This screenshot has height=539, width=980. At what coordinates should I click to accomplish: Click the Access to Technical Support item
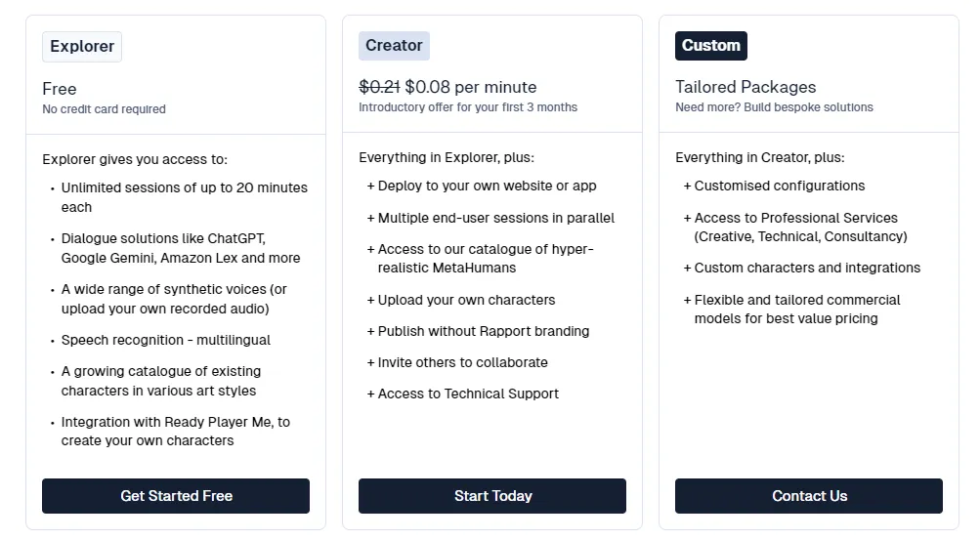pyautogui.click(x=462, y=394)
